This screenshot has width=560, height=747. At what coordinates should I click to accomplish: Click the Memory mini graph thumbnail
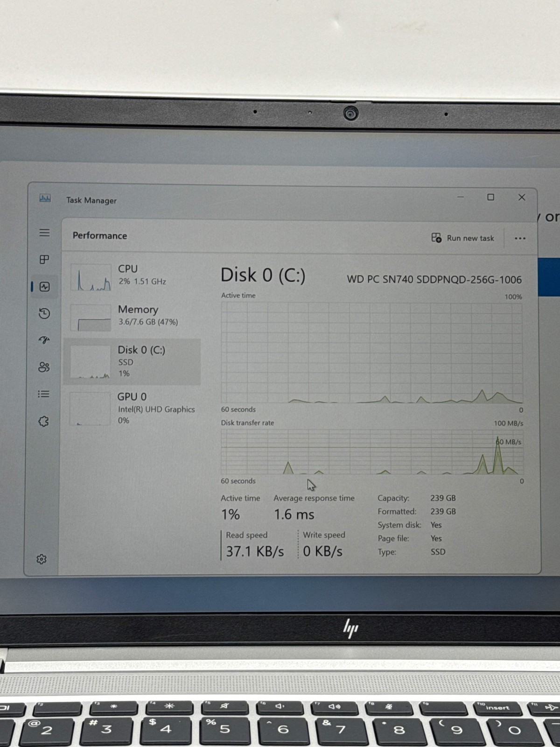[91, 317]
